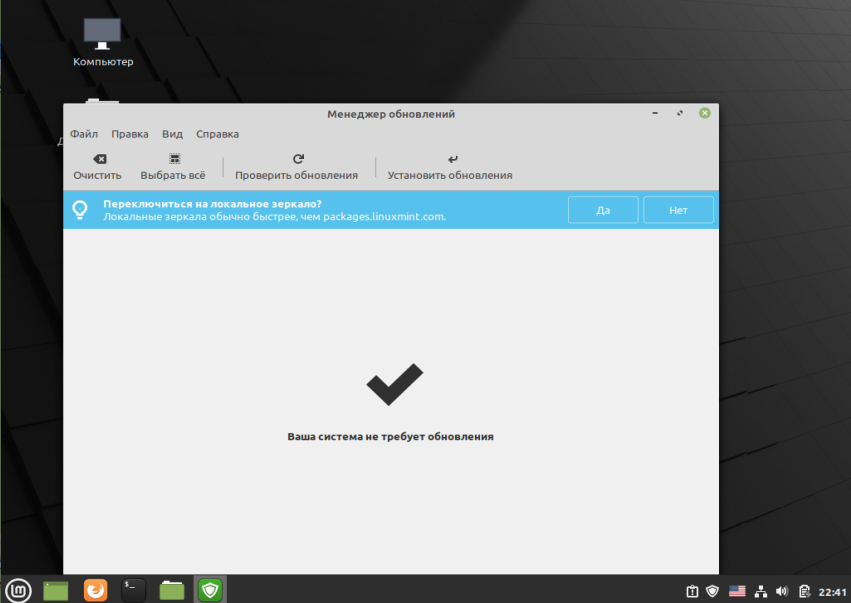
Task: Show desktop via green taskbar icon
Action: [x=56, y=591]
